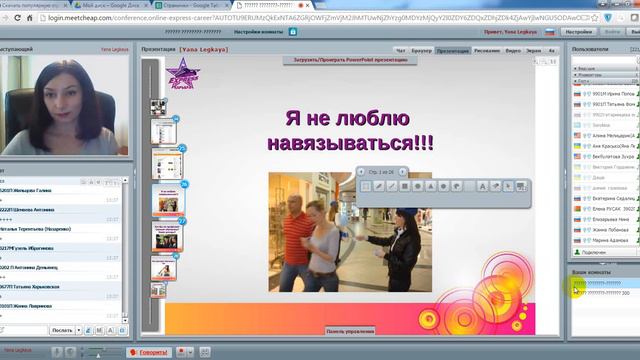
Task: Select user Марина Адамова in list
Action: [606, 240]
